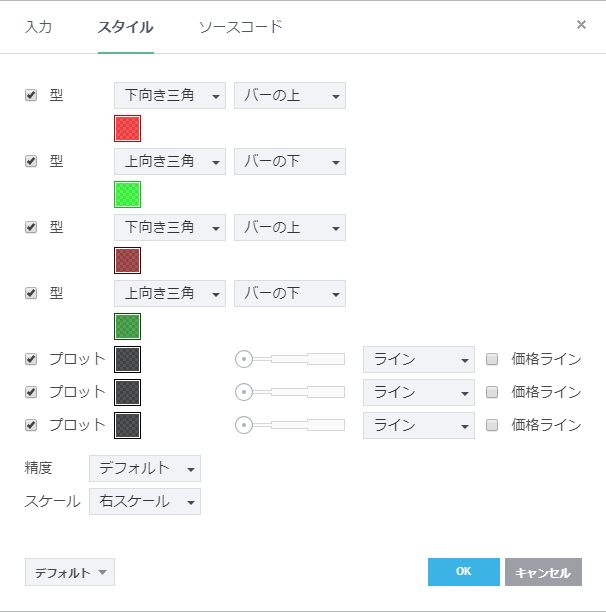Open the ソースコード tab
The height and width of the screenshot is (612, 606).
tap(240, 27)
